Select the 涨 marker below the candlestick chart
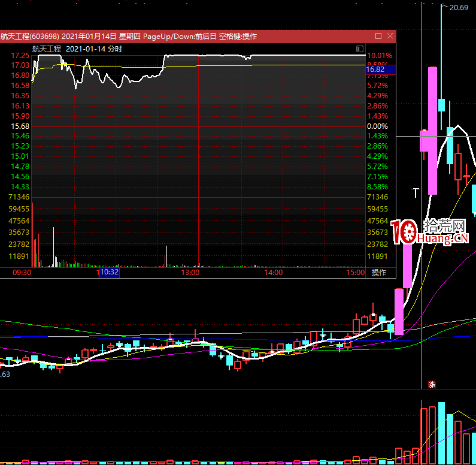Viewport: 476px width, 465px height. pos(432,385)
